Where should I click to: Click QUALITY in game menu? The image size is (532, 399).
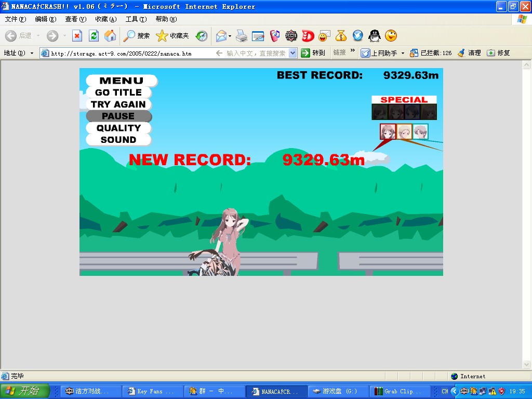(118, 128)
